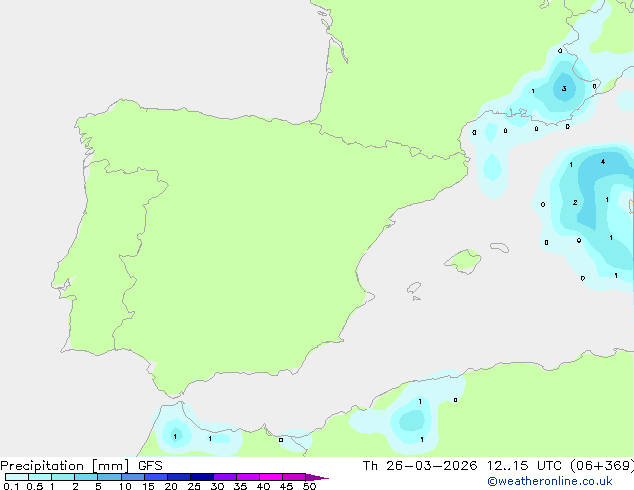The image size is (634, 490).
Task: Click the 15–20 mm legend color swatch
Action: [x=156, y=477]
